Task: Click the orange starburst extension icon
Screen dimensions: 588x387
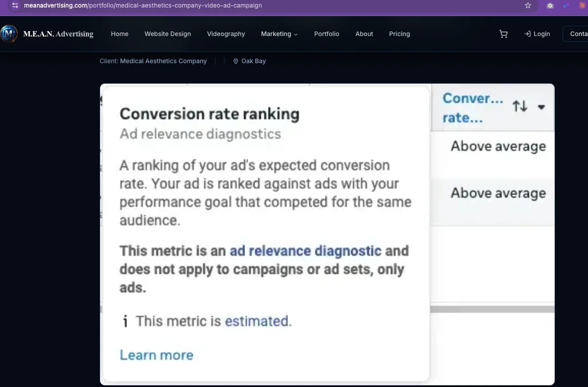Action: [x=582, y=5]
